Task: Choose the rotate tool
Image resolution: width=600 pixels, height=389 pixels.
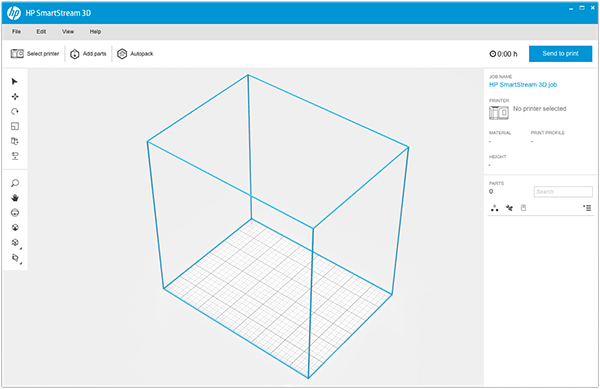Action: [x=15, y=111]
